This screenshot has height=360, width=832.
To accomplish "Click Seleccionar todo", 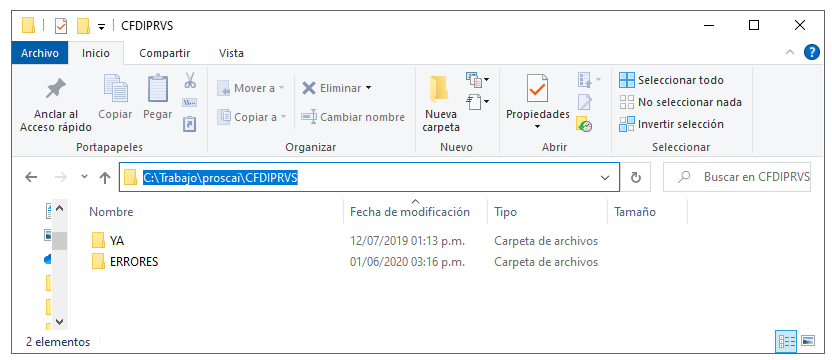I will point(671,80).
